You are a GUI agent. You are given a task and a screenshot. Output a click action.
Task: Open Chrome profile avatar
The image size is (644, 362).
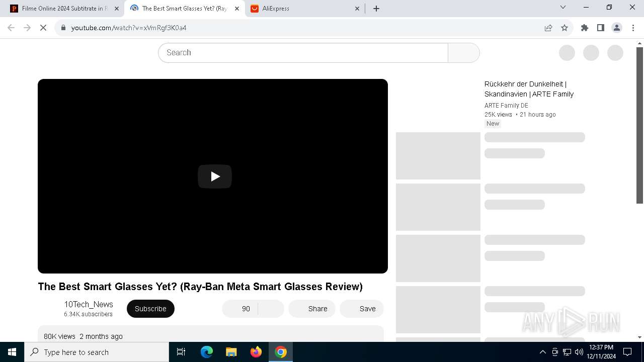coord(617,28)
